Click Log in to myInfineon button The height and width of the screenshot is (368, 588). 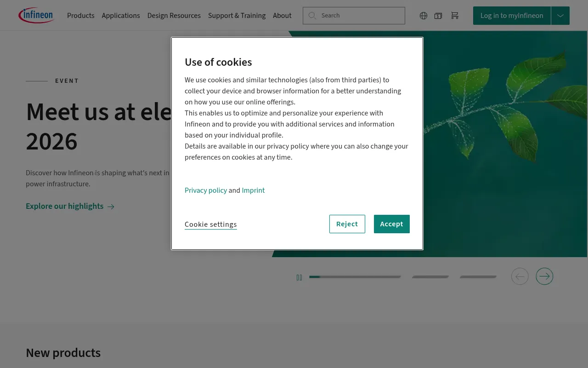point(512,16)
